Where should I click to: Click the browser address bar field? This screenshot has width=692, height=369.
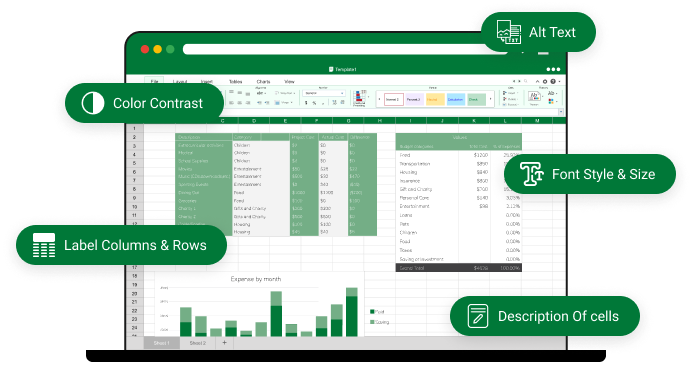tap(344, 49)
